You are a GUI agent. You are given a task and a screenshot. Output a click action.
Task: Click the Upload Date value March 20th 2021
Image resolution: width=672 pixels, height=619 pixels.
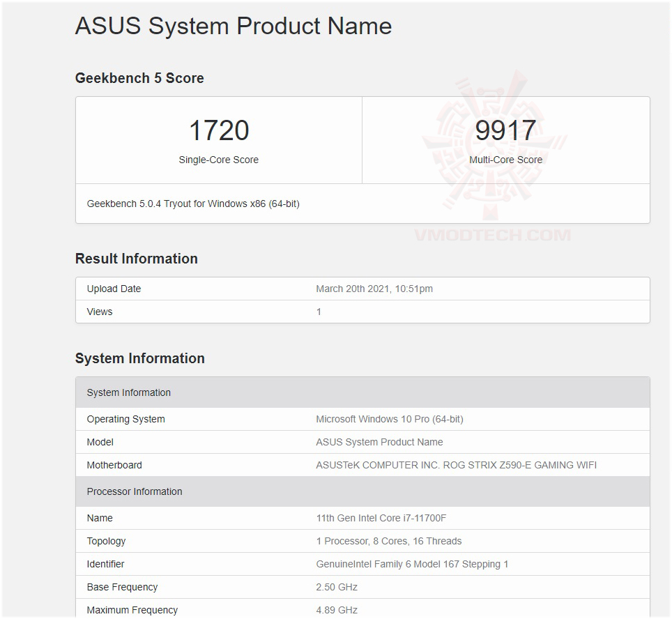click(374, 289)
